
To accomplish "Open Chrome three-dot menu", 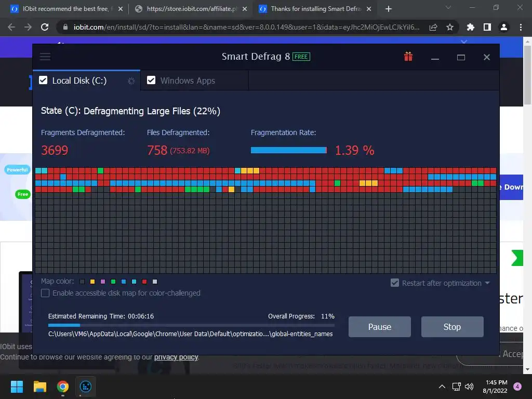I will point(521,27).
